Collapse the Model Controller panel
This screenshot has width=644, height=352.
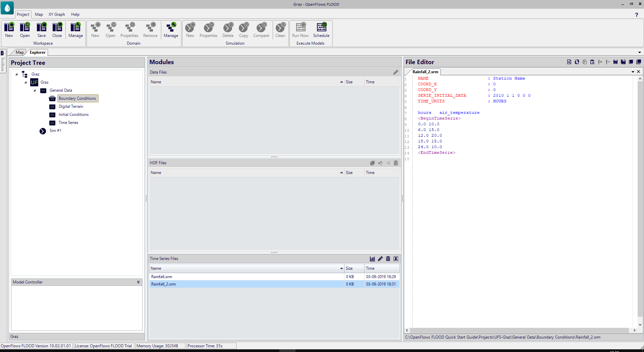[x=138, y=282]
